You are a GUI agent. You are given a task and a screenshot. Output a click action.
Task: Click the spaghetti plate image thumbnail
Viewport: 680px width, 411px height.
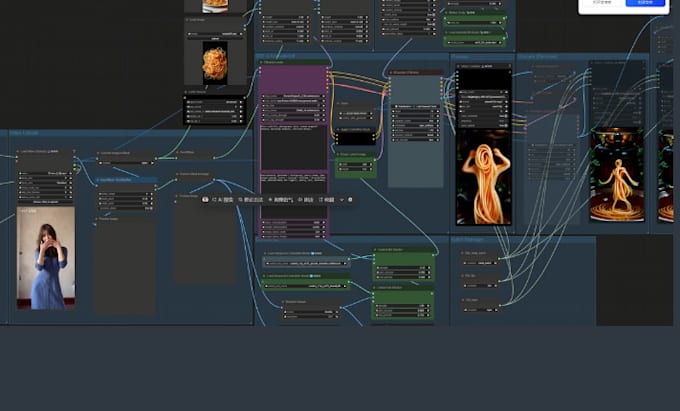point(215,62)
